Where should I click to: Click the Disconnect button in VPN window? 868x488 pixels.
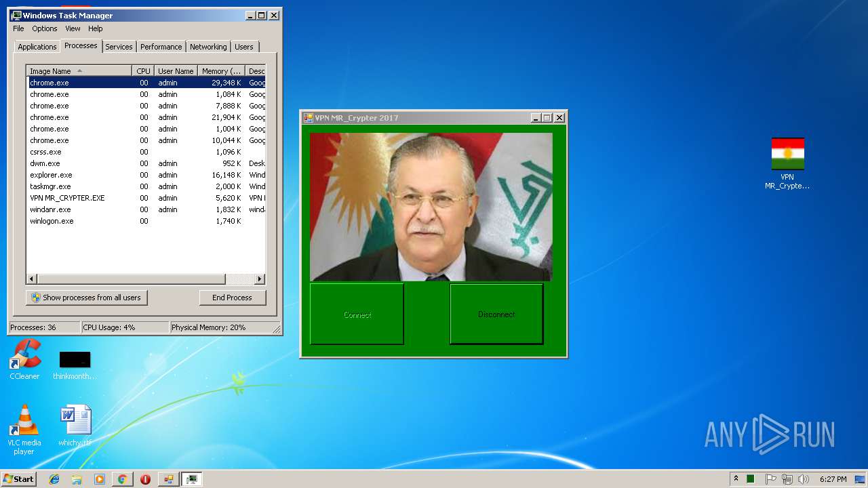pos(496,314)
